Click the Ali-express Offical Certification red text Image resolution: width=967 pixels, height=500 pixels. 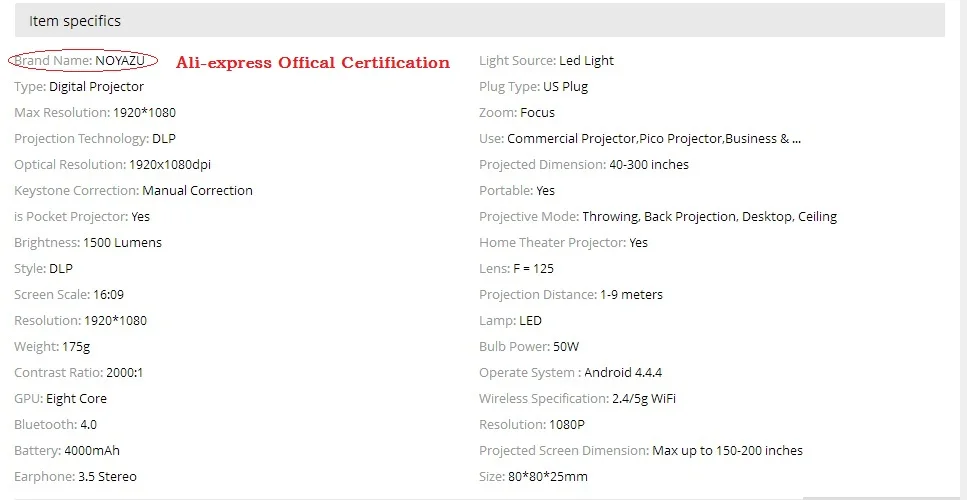(313, 62)
